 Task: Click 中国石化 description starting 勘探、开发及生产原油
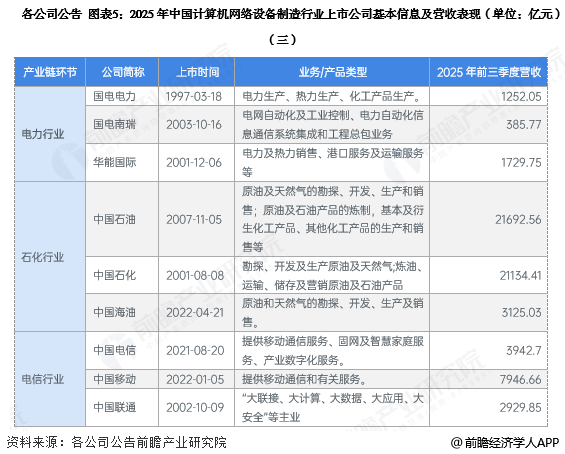coord(333,276)
